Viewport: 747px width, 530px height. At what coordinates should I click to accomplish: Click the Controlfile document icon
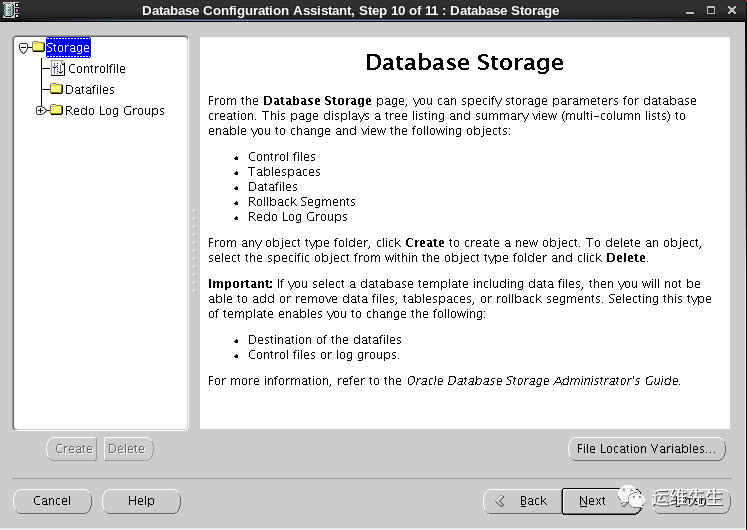[x=57, y=69]
